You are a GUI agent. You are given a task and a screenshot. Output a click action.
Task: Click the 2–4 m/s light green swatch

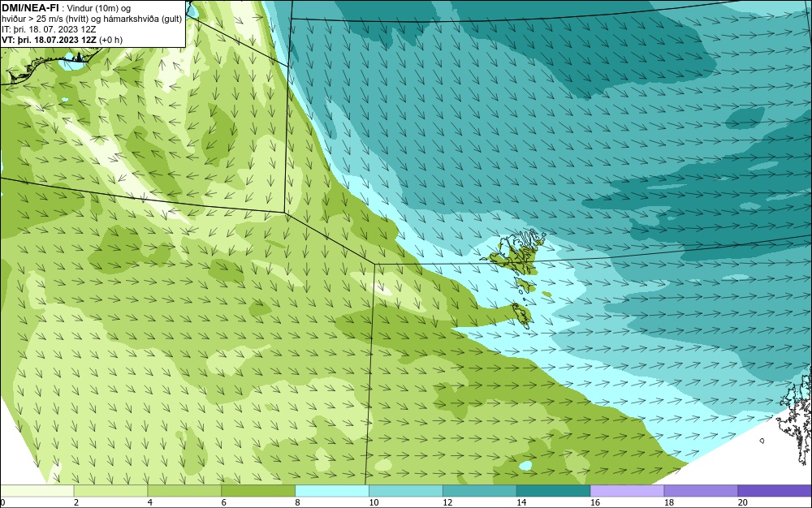[110, 490]
